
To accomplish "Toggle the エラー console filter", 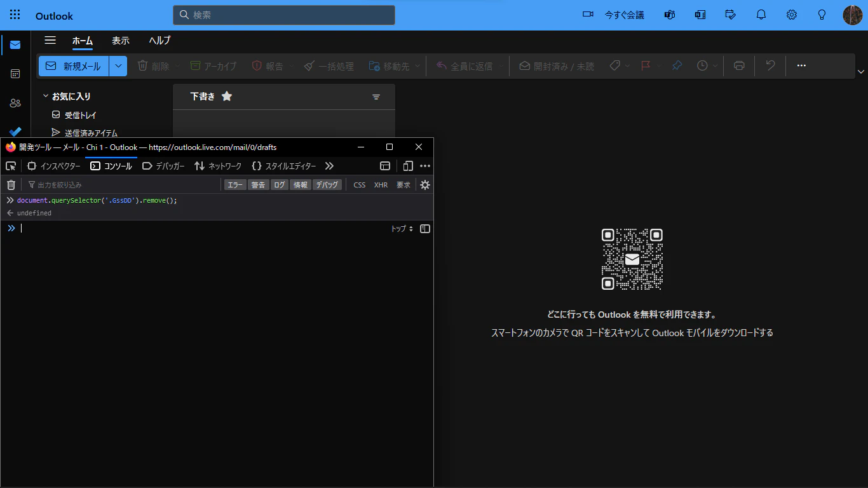I will (x=235, y=185).
